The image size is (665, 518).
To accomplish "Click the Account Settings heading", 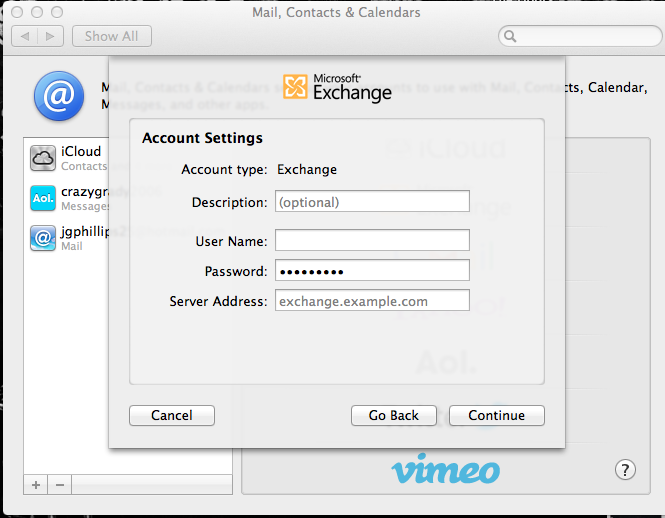I will pos(202,138).
